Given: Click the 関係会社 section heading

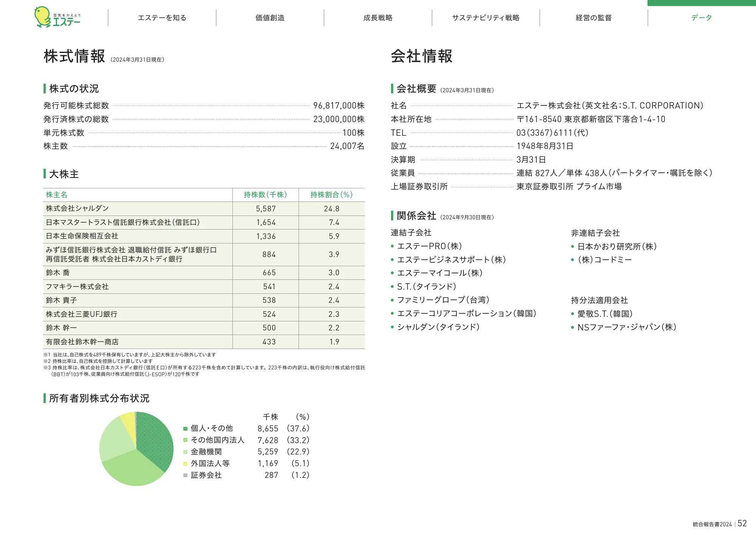Looking at the screenshot, I should pyautogui.click(x=417, y=216).
